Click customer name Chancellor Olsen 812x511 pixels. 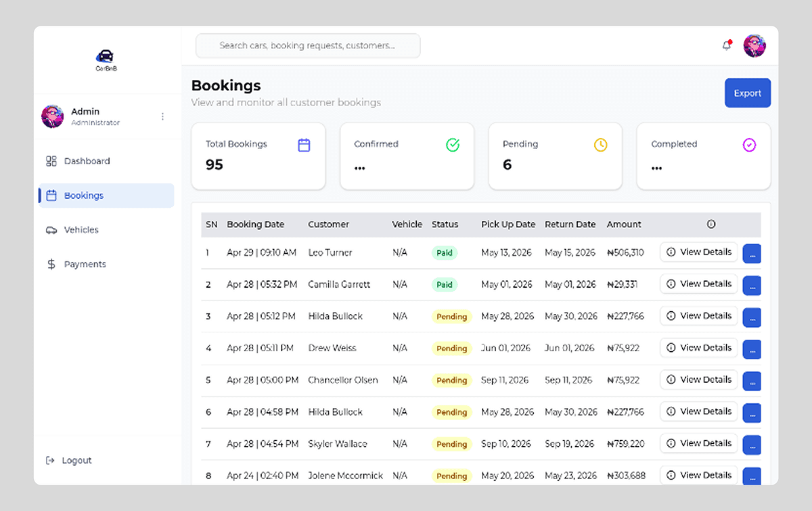(343, 380)
